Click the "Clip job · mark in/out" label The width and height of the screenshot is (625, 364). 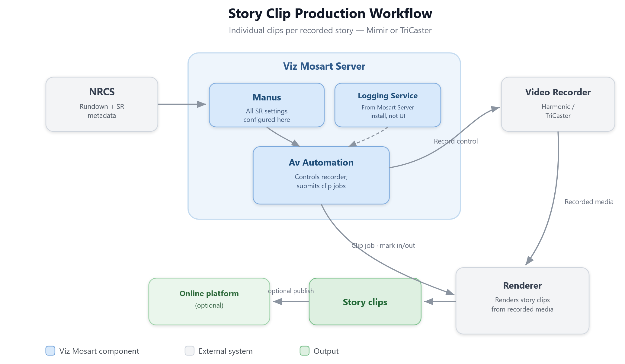(383, 245)
